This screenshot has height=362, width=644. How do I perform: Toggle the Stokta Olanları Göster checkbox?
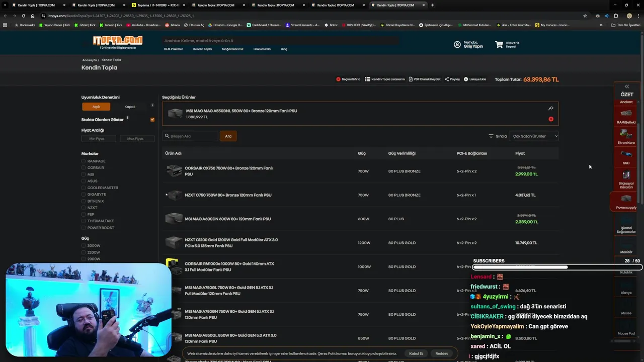tap(152, 120)
